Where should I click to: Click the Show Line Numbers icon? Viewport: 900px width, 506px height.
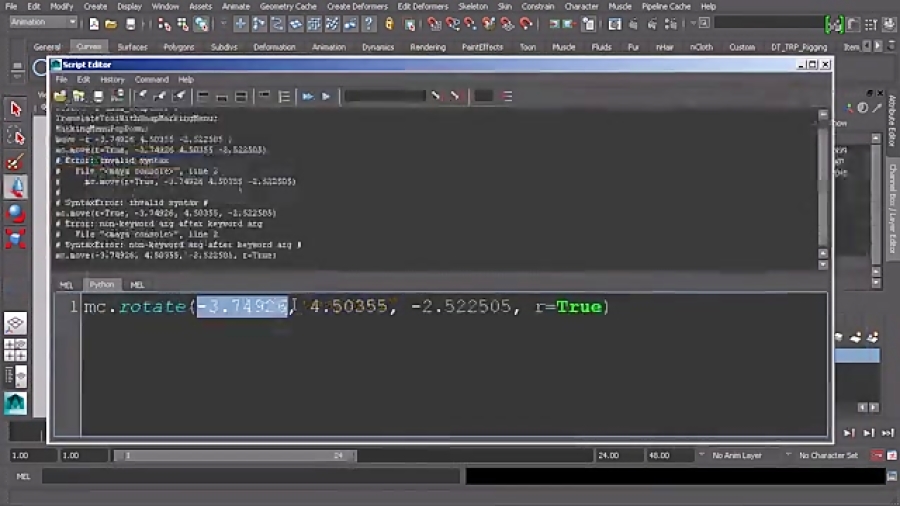284,96
